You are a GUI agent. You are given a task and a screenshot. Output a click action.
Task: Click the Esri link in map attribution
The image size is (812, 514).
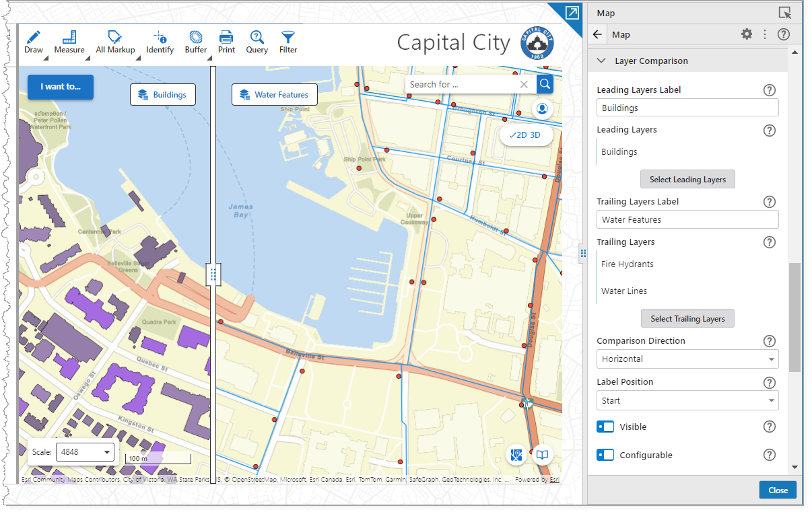[x=554, y=480]
